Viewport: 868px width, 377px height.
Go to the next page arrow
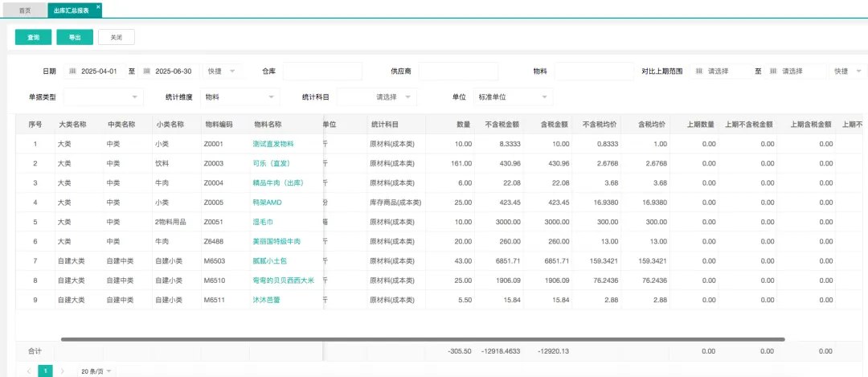[63, 371]
